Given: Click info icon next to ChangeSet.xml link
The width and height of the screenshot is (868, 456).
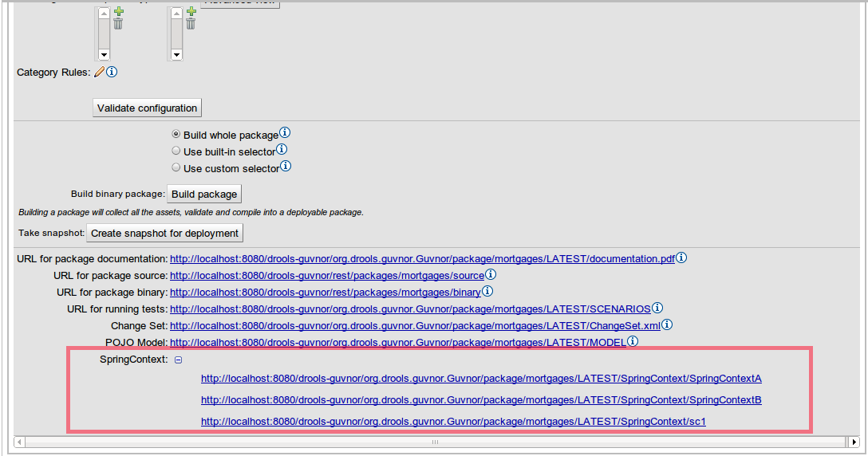Looking at the screenshot, I should tap(667, 325).
